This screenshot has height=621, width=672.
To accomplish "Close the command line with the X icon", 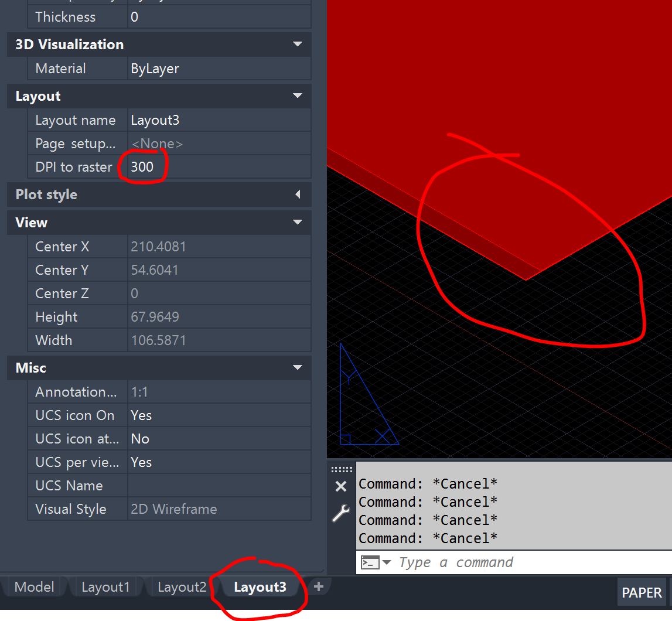I will [x=341, y=486].
